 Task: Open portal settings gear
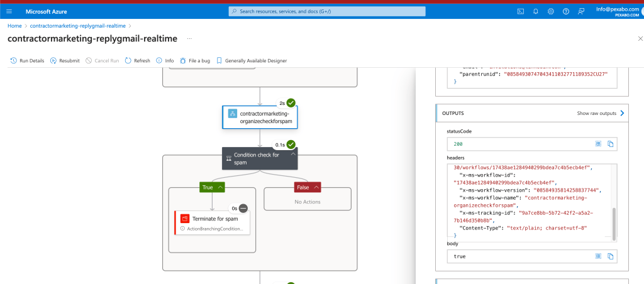[551, 11]
